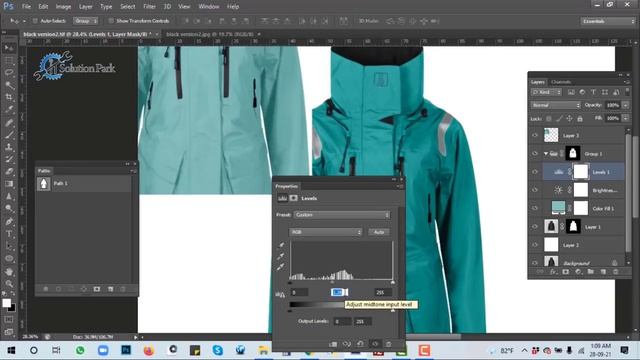This screenshot has height=360, width=640.
Task: Clip the Levels adjustment to the layer below
Action: point(333,344)
